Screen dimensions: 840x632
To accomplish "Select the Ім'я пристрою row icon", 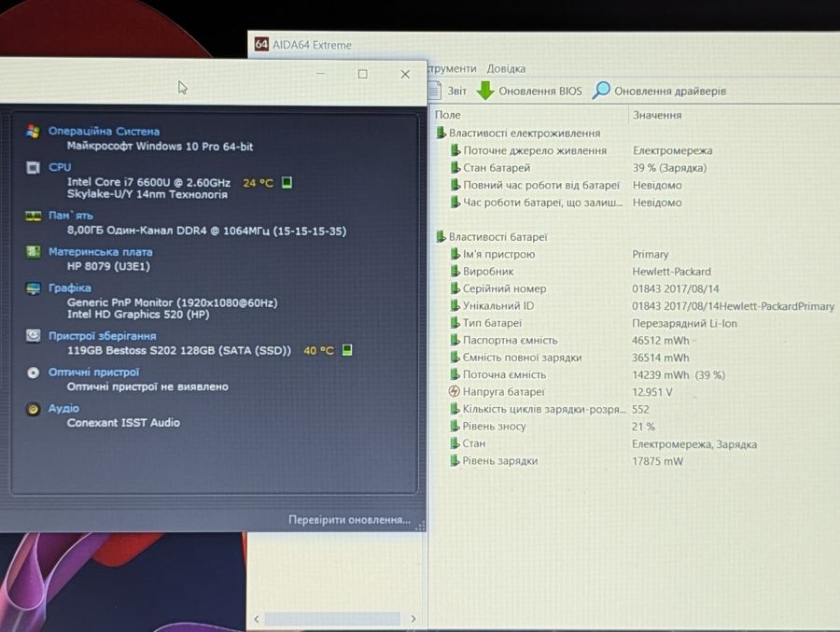I will (x=455, y=254).
